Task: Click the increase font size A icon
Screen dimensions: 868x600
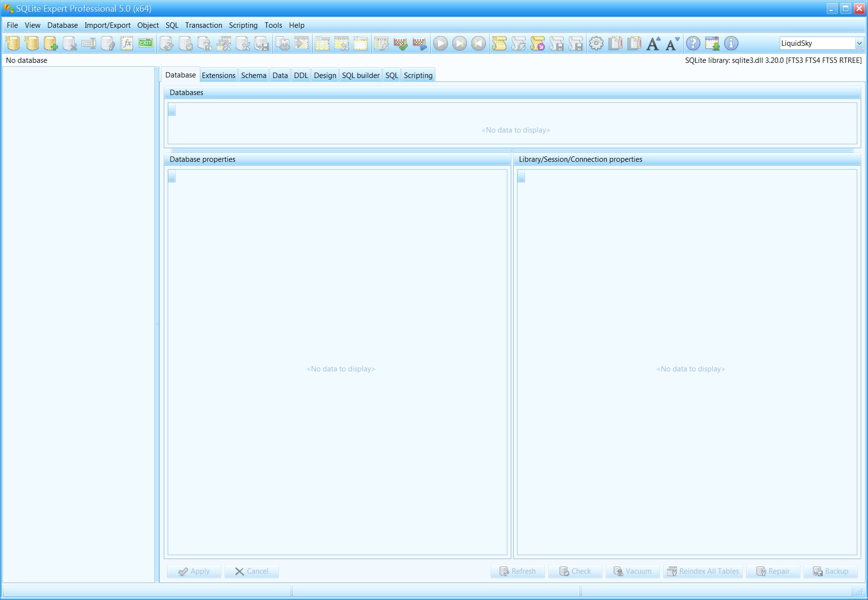Action: [x=653, y=43]
